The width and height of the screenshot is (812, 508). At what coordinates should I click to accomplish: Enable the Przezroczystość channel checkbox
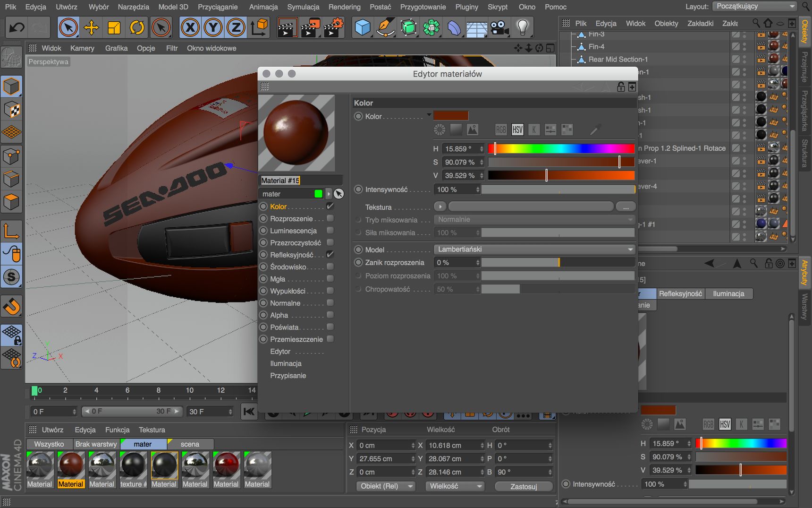(330, 242)
